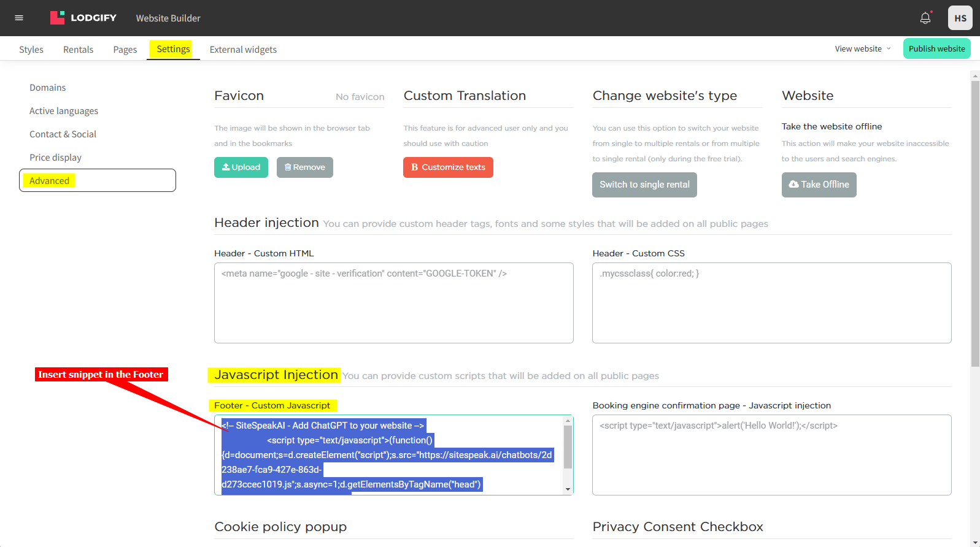Screen dimensions: 980x547
Task: Upload a favicon image
Action: pos(241,167)
